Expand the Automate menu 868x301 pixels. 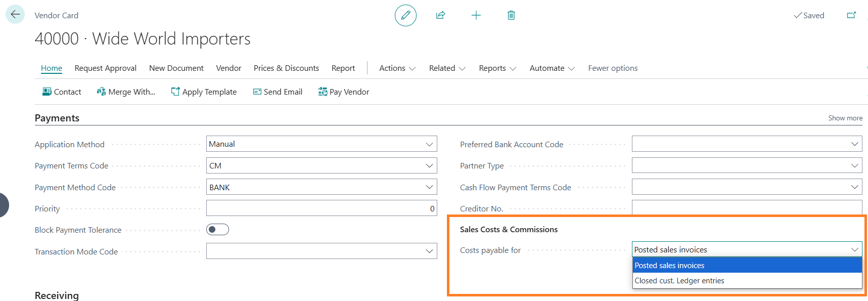tap(552, 68)
